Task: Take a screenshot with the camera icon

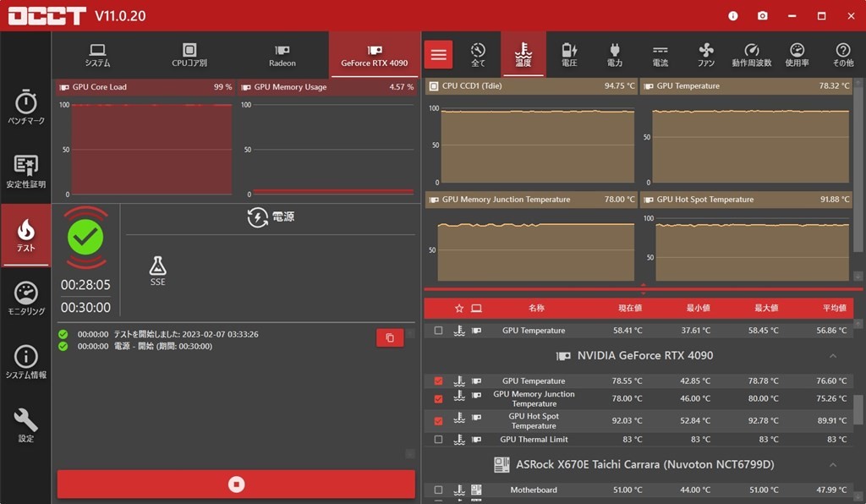Action: (762, 15)
